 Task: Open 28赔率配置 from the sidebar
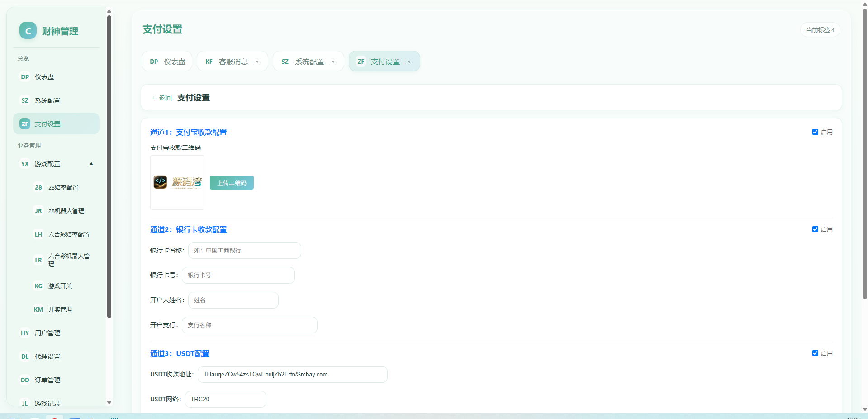pyautogui.click(x=62, y=187)
